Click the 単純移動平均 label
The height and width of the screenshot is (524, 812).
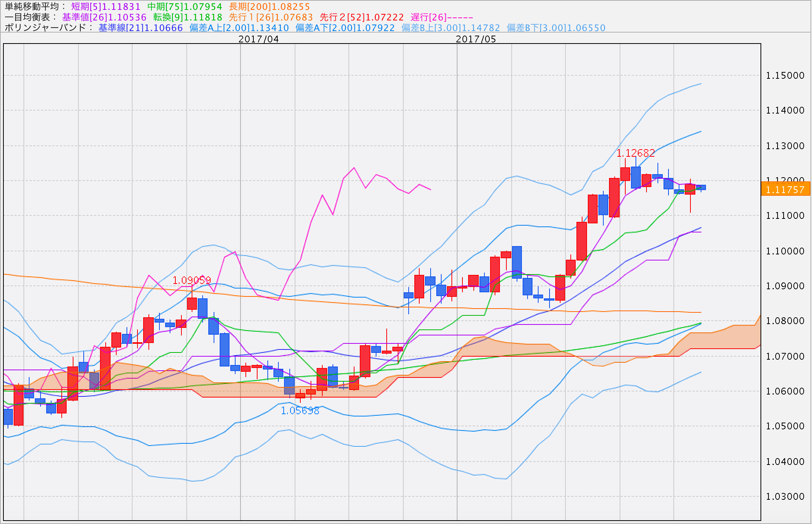35,6
